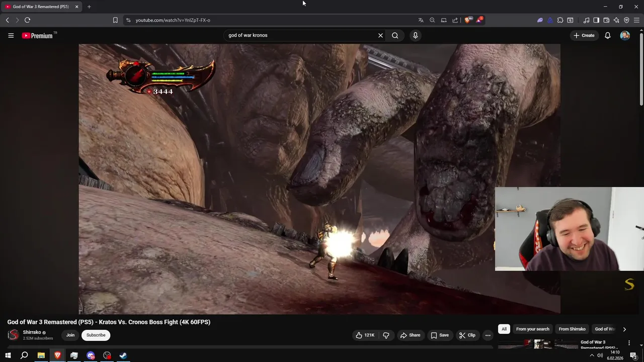
Task: Create a clip from video
Action: tap(467, 335)
